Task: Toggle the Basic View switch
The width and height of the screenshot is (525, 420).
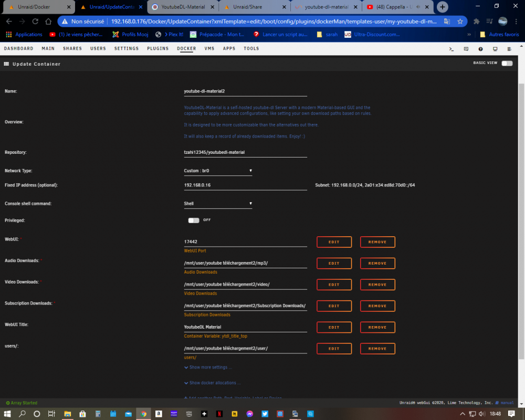Action: tap(507, 64)
